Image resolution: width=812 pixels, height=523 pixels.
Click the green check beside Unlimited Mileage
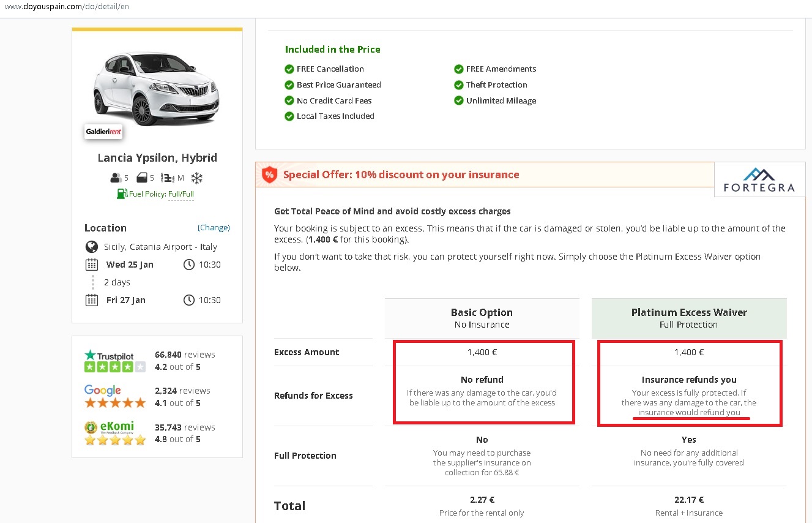tap(459, 100)
